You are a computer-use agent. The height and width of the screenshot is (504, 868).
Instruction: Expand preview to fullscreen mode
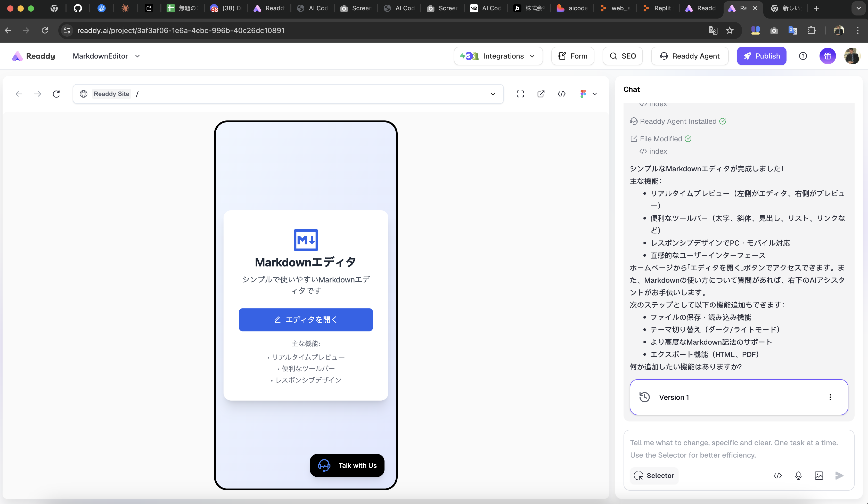pos(520,94)
